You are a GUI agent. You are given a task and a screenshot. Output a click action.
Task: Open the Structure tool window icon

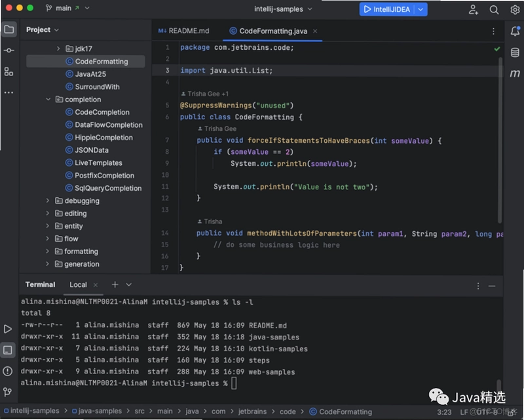[x=9, y=71]
